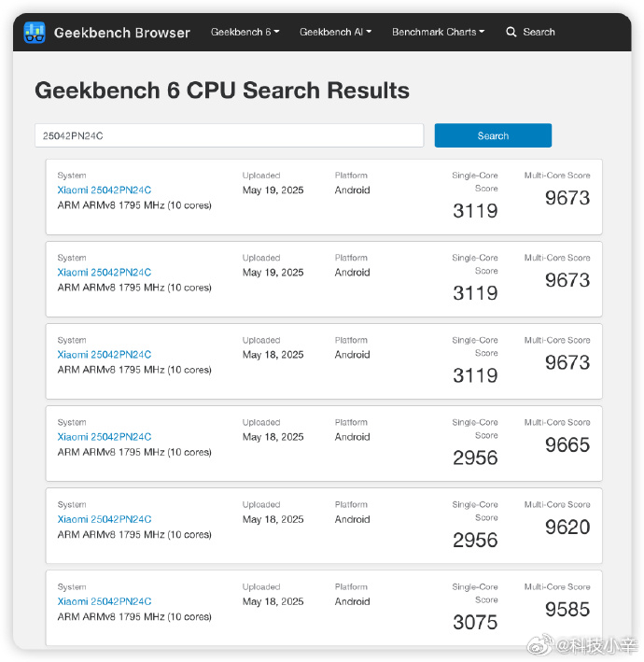Open the Geekbench 6 dropdown menu

[x=245, y=32]
